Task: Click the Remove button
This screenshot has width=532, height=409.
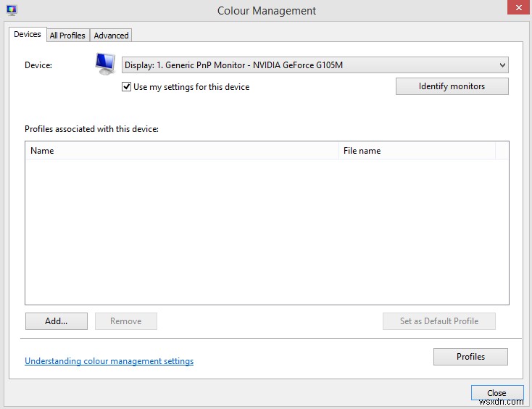Action: point(126,321)
